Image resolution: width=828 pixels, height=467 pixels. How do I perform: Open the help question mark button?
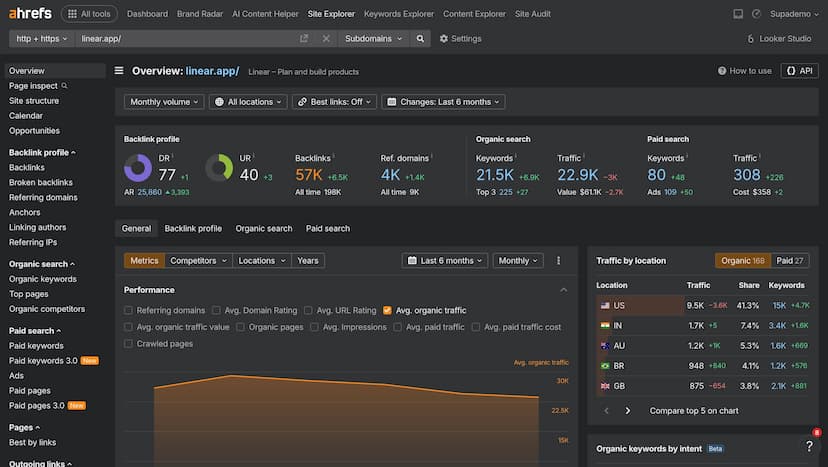809,446
